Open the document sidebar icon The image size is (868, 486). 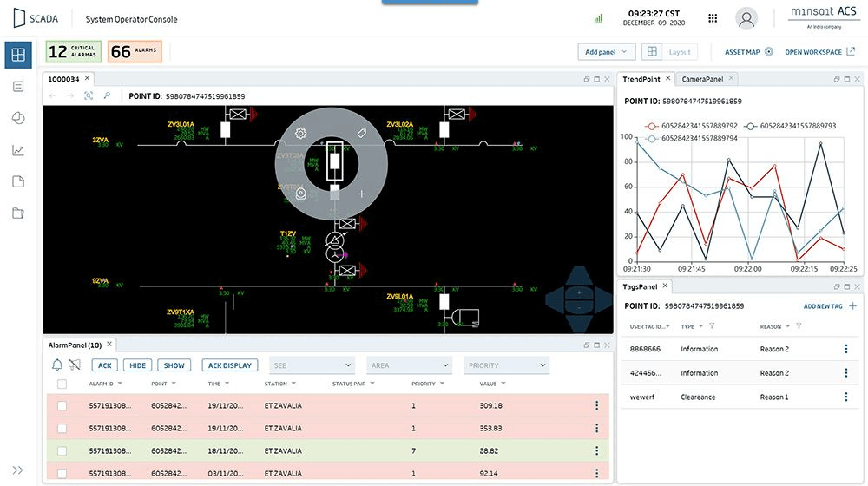pyautogui.click(x=18, y=181)
